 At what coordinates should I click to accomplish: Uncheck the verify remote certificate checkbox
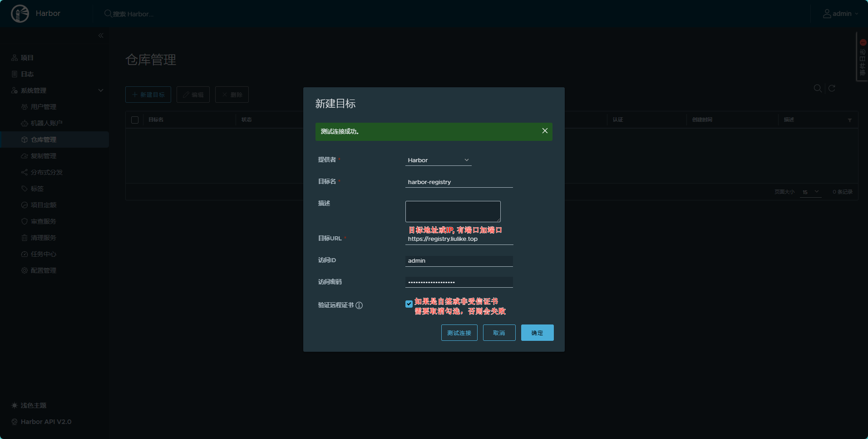[409, 304]
